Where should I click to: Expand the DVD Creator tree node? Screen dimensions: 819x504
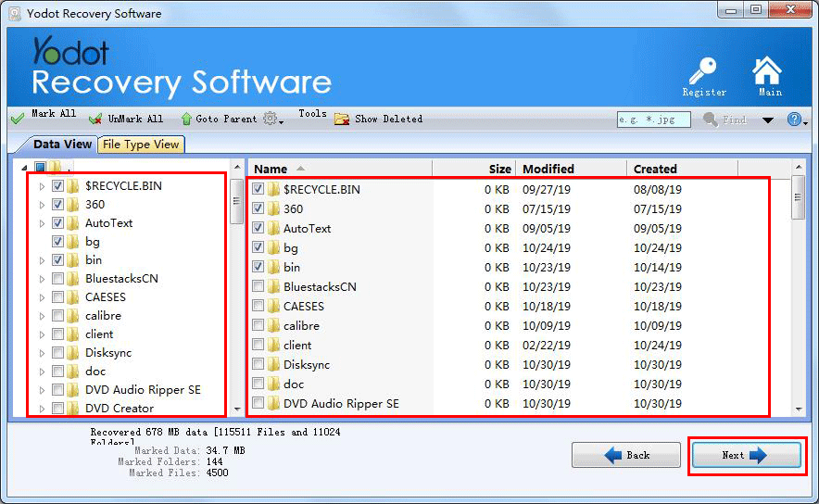(42, 409)
